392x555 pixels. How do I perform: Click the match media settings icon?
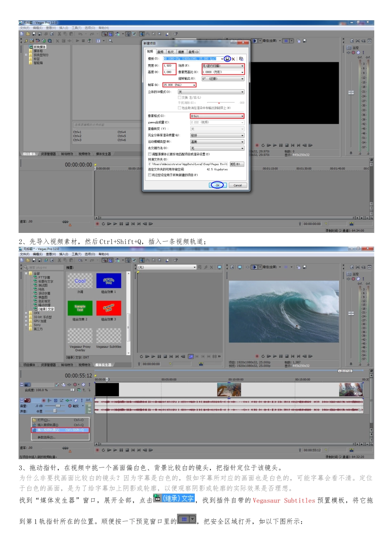[x=241, y=59]
